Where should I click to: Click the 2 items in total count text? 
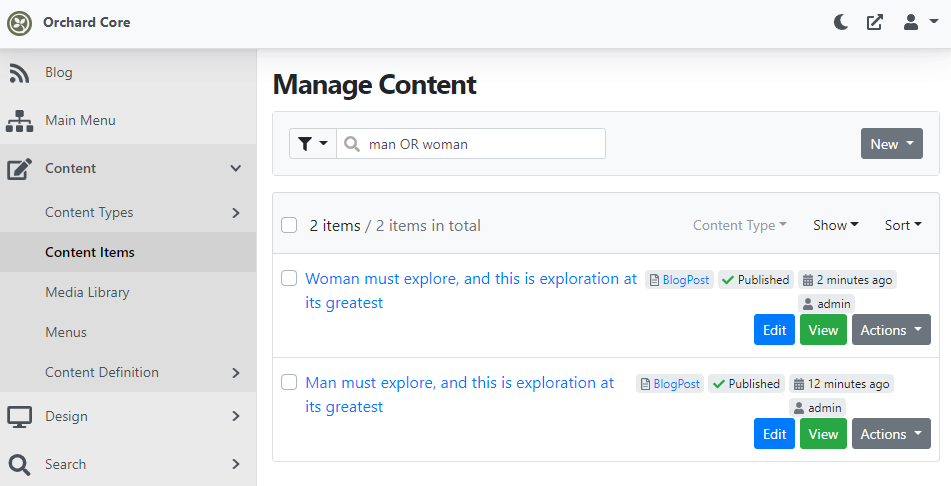coord(428,226)
